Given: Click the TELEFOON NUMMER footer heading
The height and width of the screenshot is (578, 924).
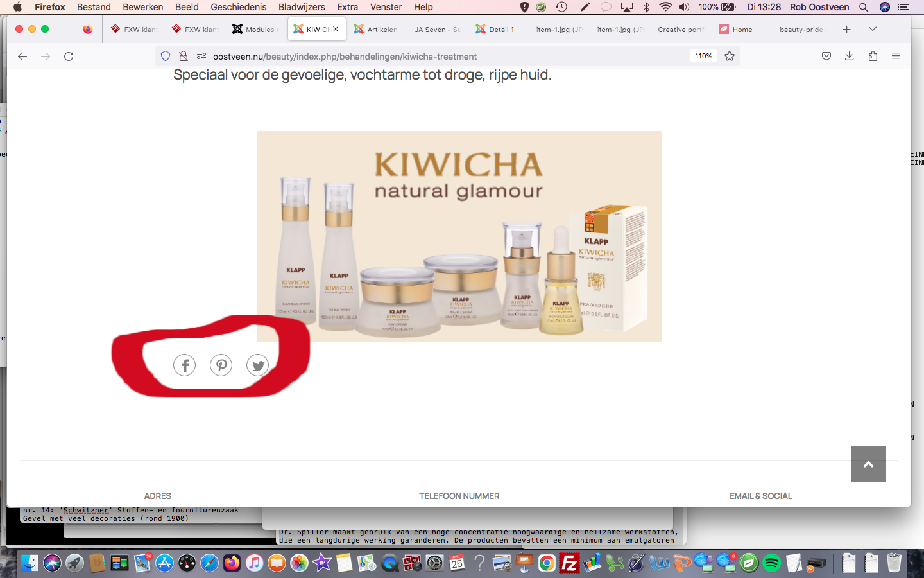Looking at the screenshot, I should [x=459, y=496].
